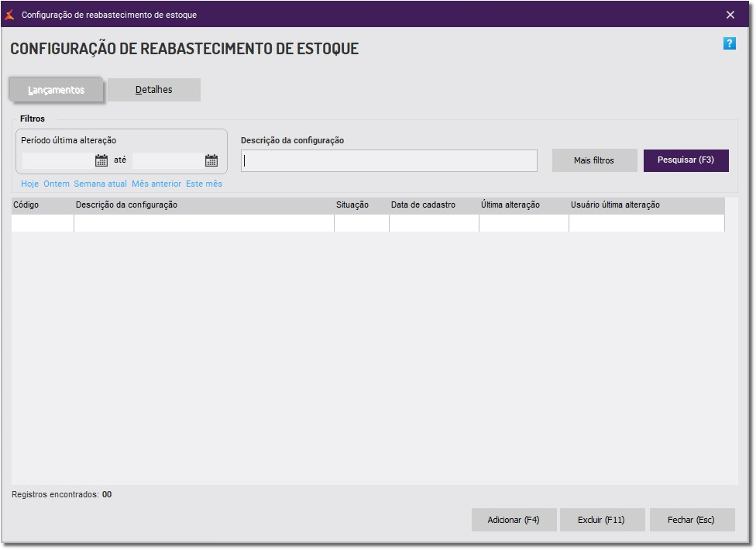The image size is (756, 550).
Task: Click the Pesquisar (F3) button
Action: tap(686, 160)
